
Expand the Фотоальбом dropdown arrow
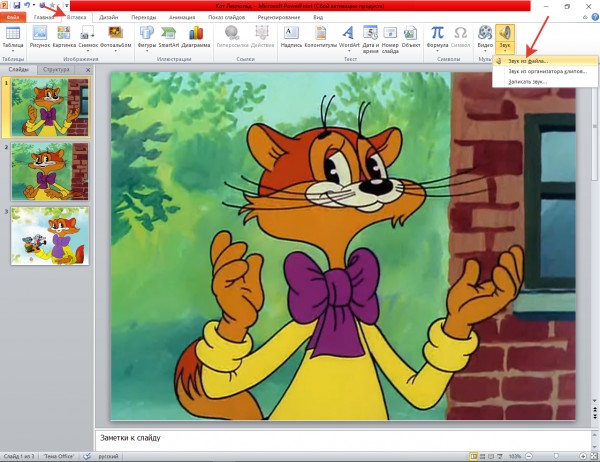[x=116, y=51]
